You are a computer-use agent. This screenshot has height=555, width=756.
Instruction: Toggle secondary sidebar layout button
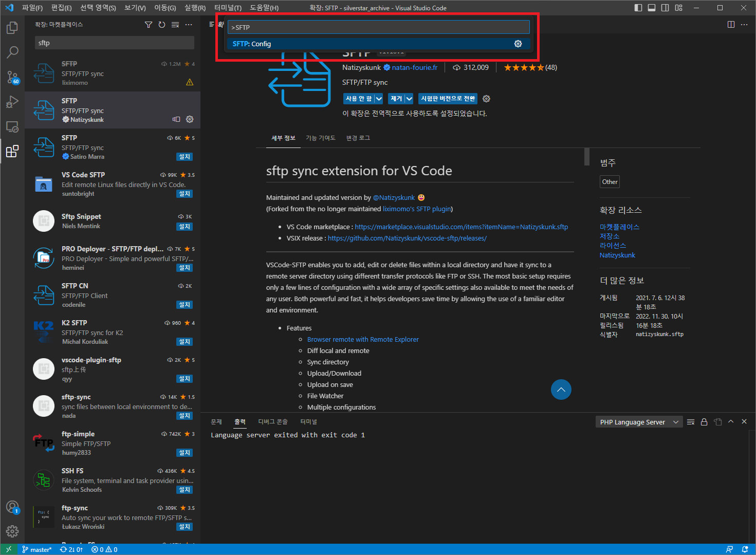665,8
